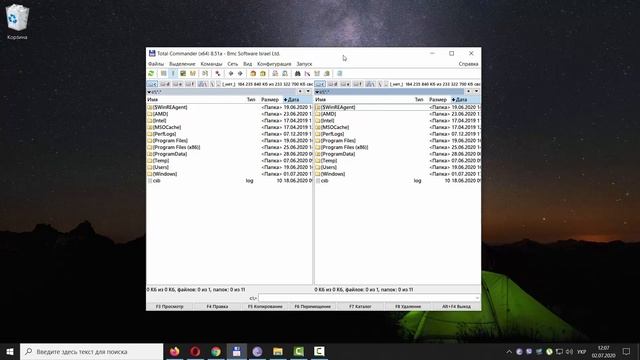Open the Запуск menu
The width and height of the screenshot is (640, 360).
[x=304, y=64]
